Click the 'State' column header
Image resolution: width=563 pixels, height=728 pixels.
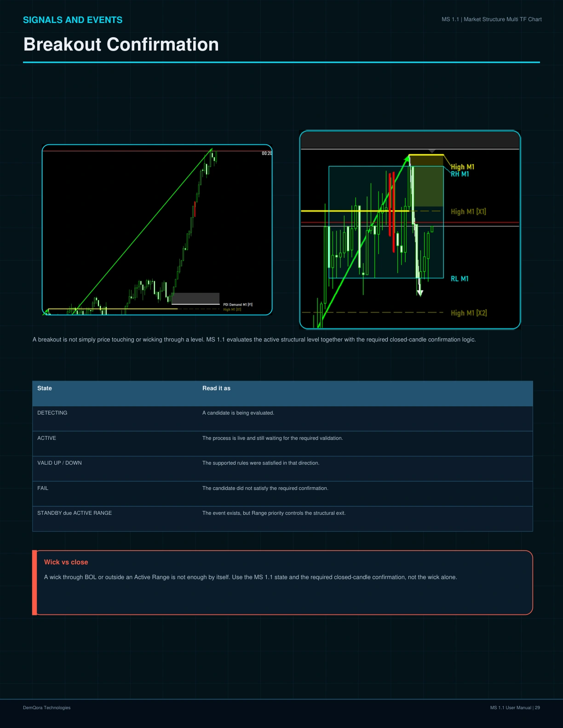[45, 388]
